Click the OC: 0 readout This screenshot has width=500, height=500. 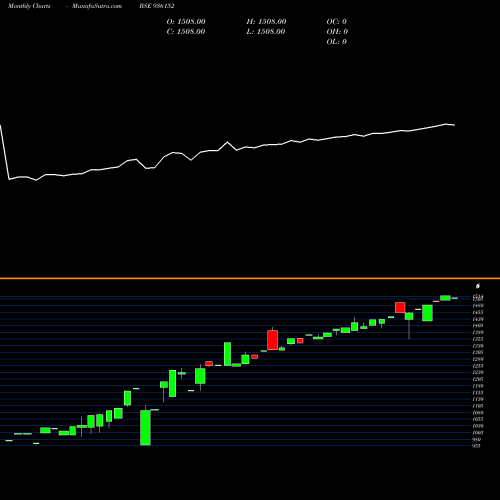(x=337, y=21)
